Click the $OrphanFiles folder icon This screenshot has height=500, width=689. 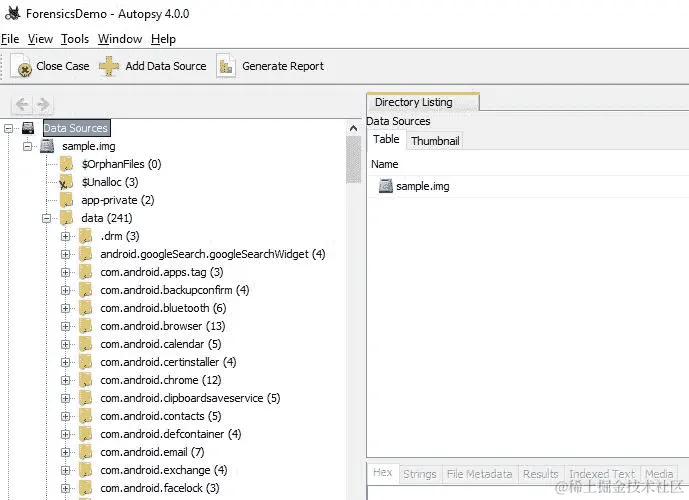tap(66, 164)
